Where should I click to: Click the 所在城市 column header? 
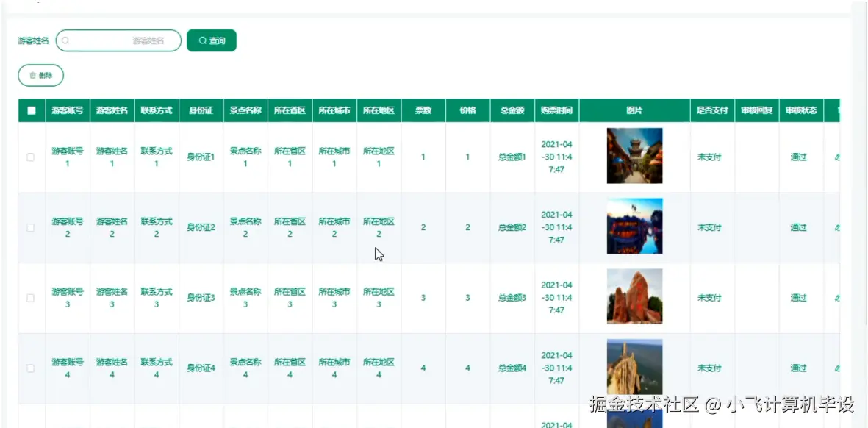(x=334, y=110)
